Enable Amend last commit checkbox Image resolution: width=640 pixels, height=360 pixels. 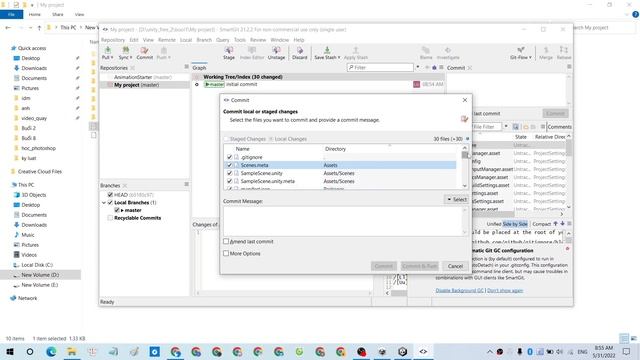coord(226,241)
